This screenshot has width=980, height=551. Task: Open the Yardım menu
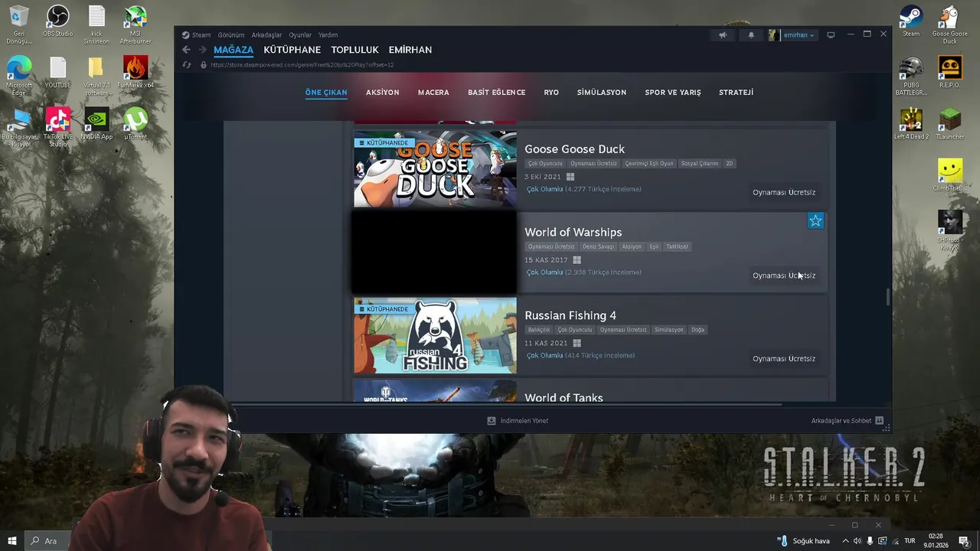tap(328, 34)
